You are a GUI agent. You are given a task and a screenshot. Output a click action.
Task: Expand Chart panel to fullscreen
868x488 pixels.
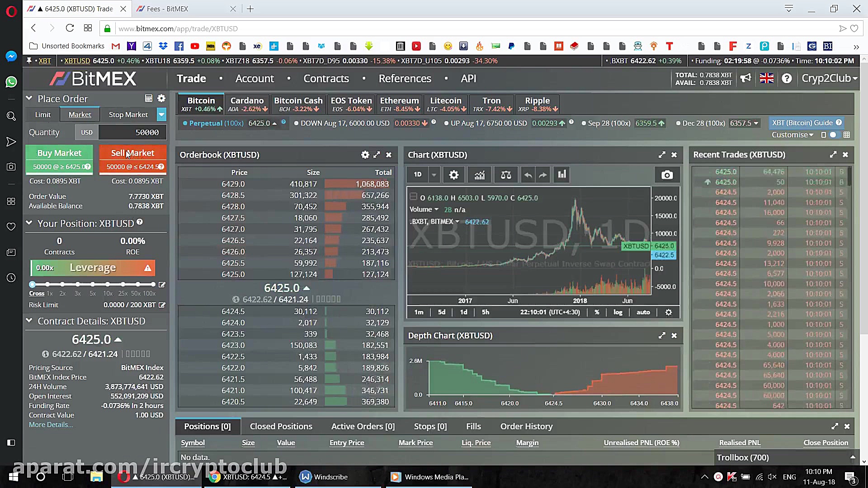[662, 155]
